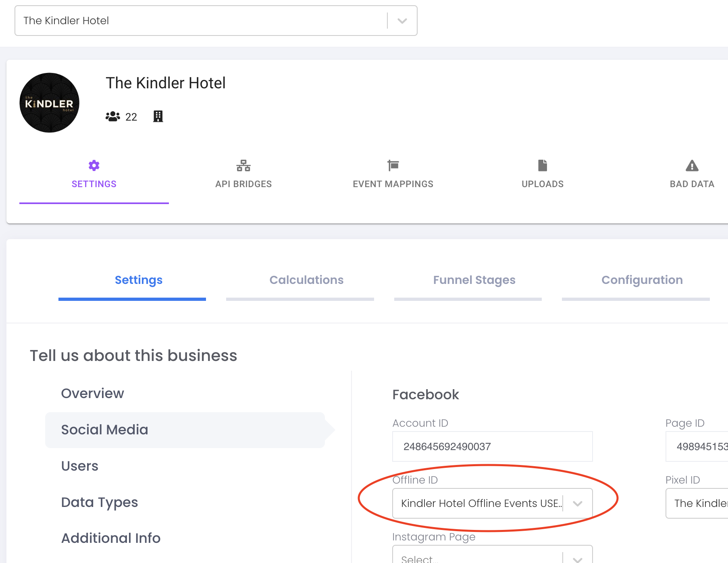Select Overview in the side menu
728x563 pixels.
click(93, 394)
